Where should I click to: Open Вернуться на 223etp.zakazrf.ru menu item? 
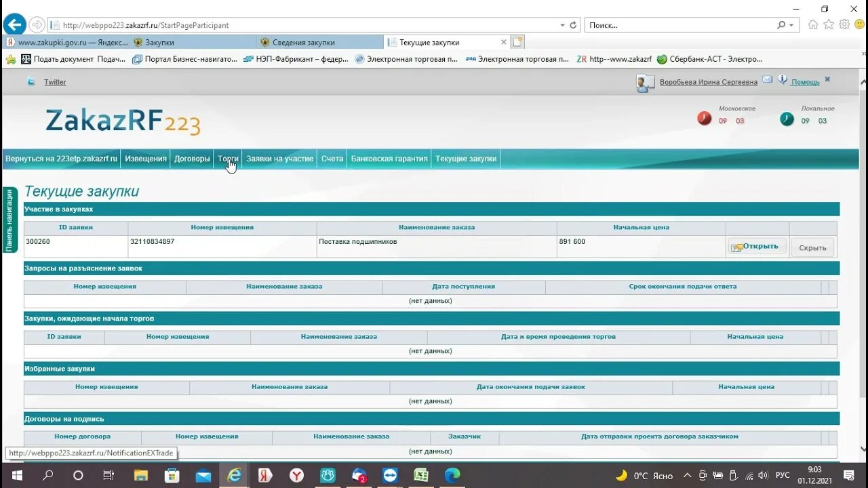tap(62, 159)
